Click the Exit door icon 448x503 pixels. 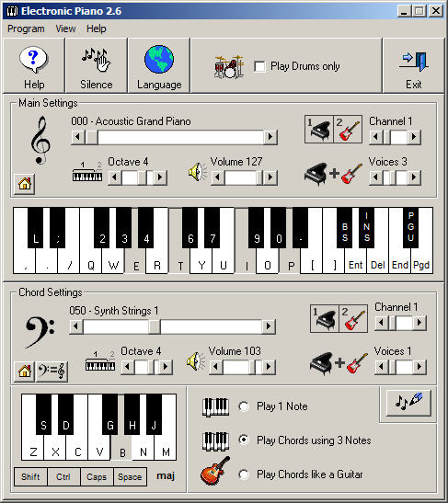coord(413,66)
